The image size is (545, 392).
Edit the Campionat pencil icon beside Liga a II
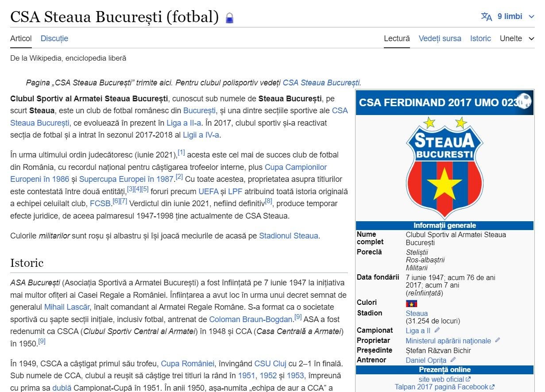click(x=437, y=330)
